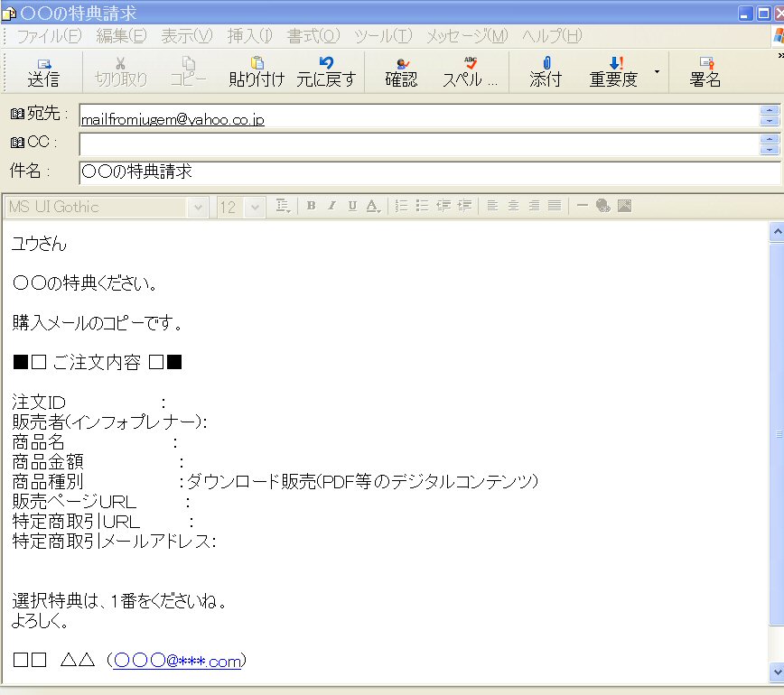This screenshot has height=695, width=784.
Task: Insert a horizontal line icon
Action: 582,206
